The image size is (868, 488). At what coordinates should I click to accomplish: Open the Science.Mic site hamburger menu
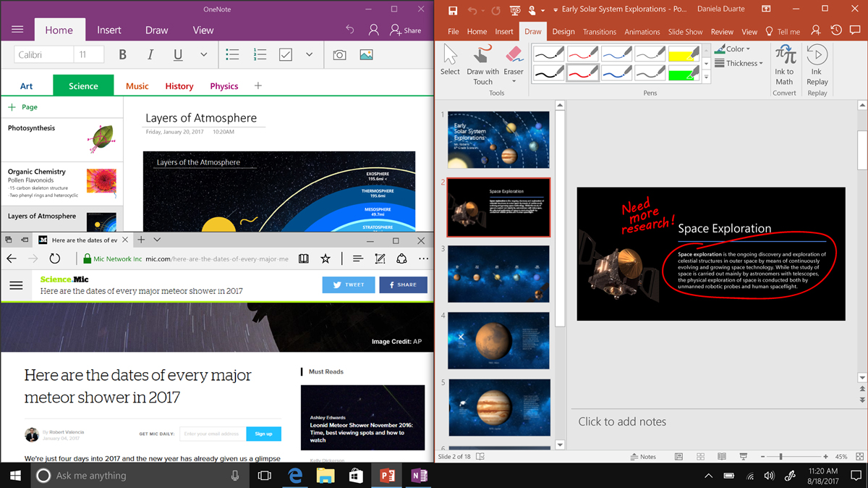click(x=16, y=285)
